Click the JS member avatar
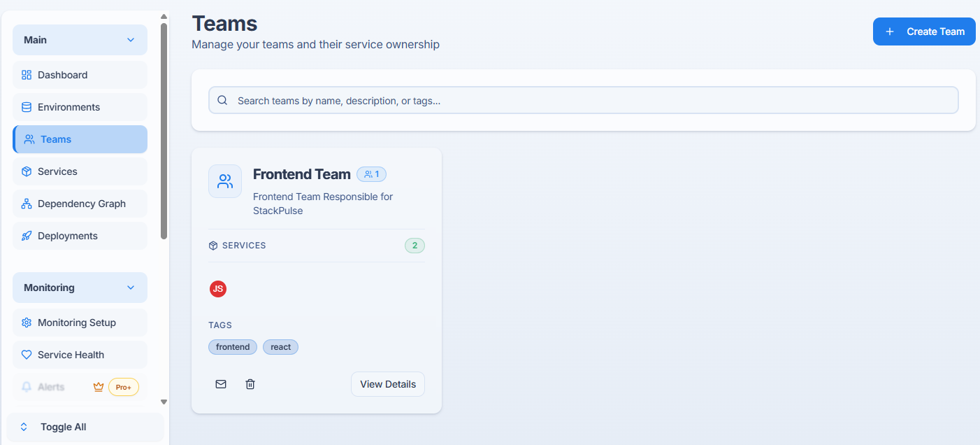This screenshot has width=980, height=445. click(218, 289)
